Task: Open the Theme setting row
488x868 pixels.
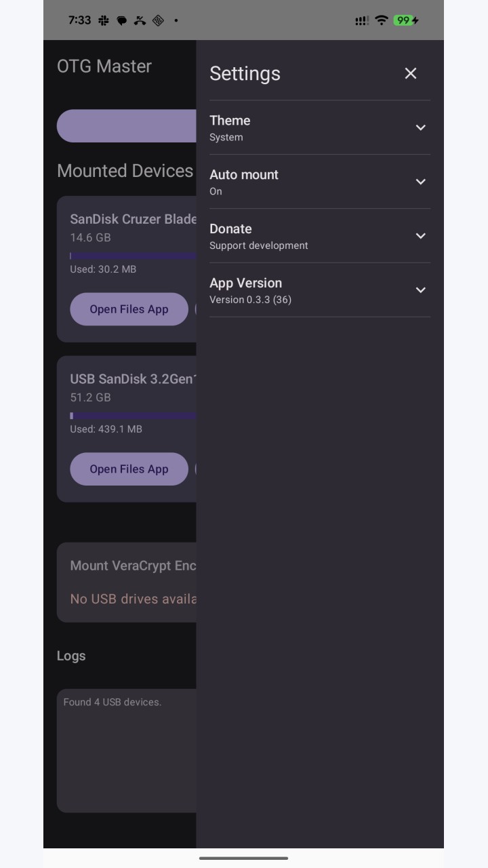Action: tap(320, 127)
